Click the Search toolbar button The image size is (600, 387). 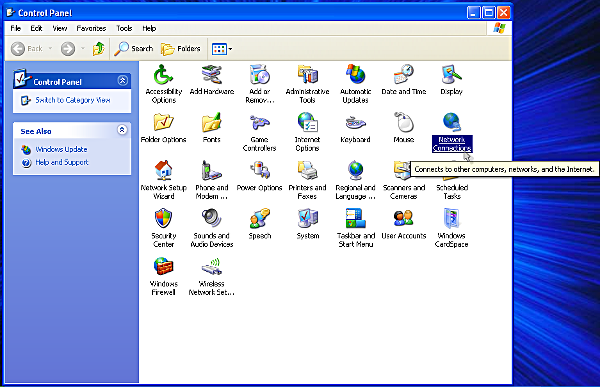tap(134, 49)
